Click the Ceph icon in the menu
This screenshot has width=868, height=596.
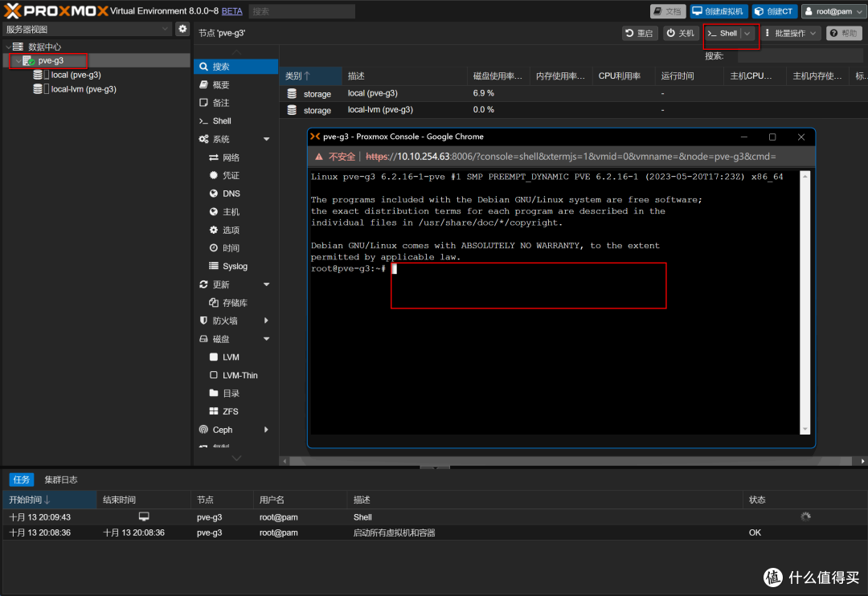pyautogui.click(x=203, y=430)
